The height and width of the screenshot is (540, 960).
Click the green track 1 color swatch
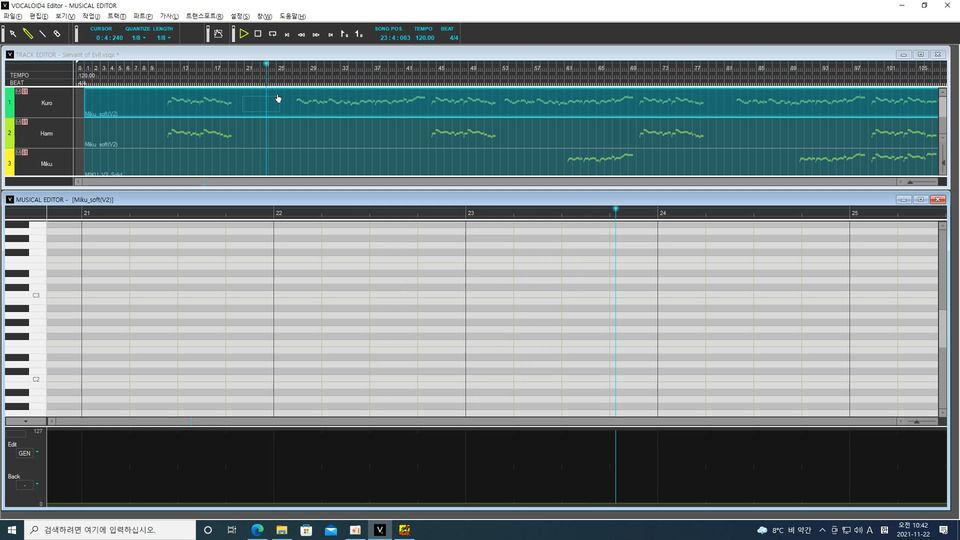9,102
